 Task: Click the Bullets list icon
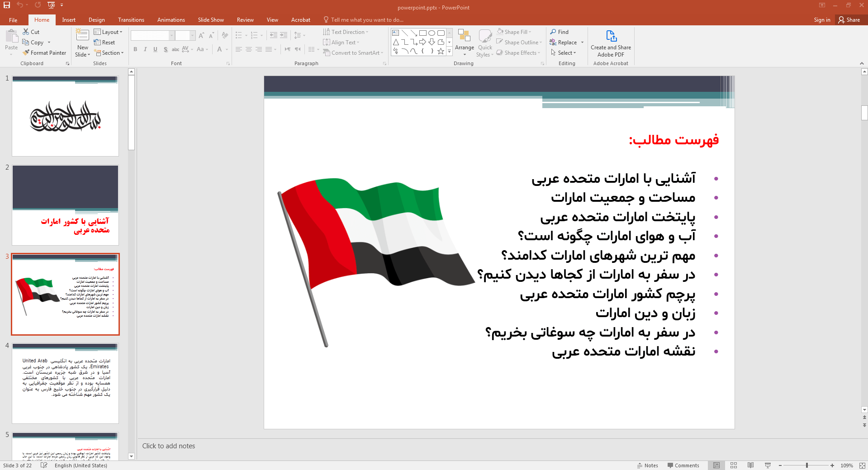point(239,35)
